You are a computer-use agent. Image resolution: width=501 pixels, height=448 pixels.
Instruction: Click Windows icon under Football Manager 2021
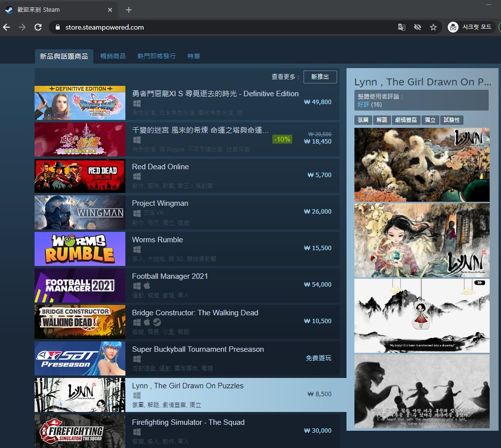click(137, 286)
